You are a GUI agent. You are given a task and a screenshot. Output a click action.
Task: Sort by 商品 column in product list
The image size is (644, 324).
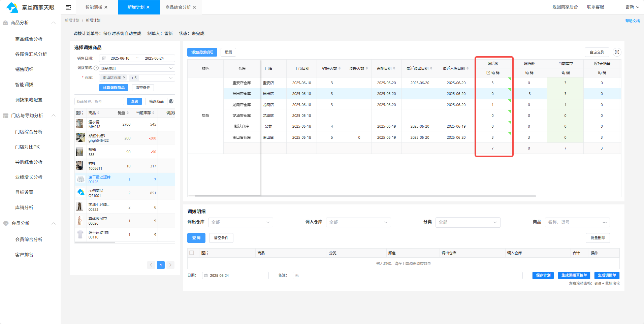[98, 113]
